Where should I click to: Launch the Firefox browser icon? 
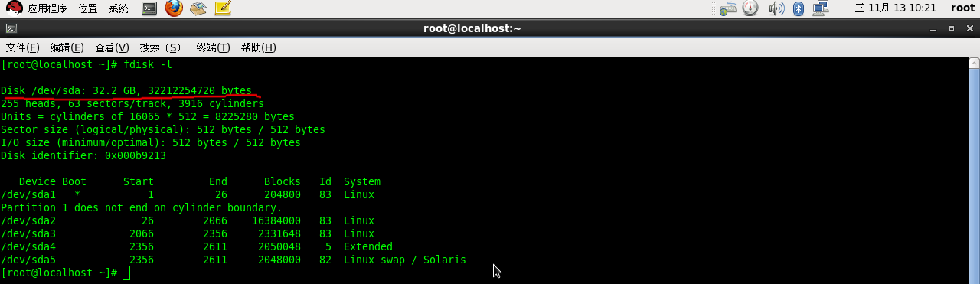174,8
